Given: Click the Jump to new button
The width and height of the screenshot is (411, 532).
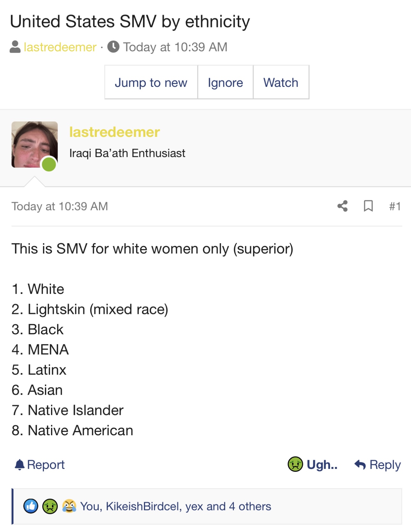Looking at the screenshot, I should [x=151, y=82].
